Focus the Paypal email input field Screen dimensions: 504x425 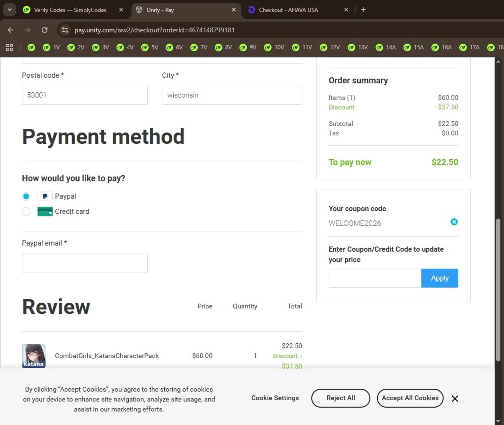pyautogui.click(x=85, y=263)
